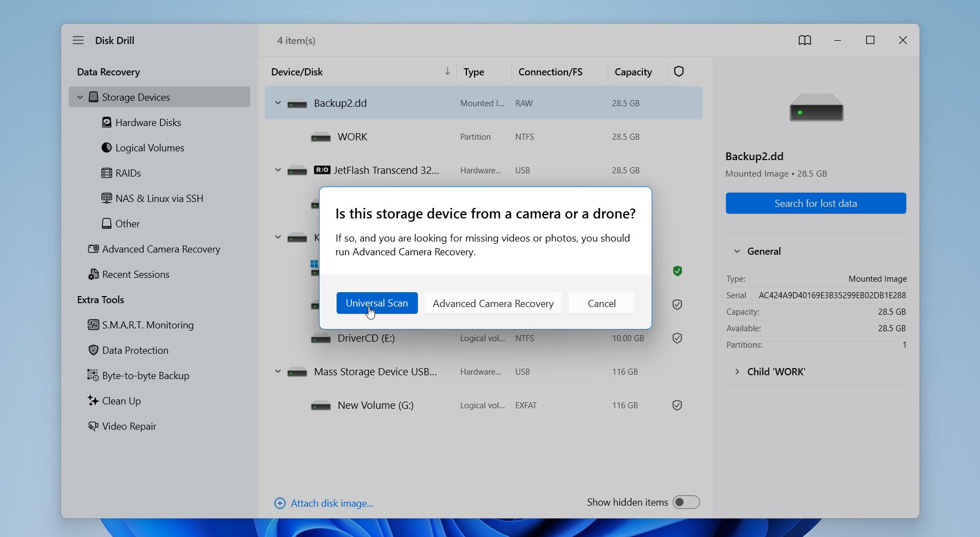Viewport: 980px width, 537px height.
Task: Select Logical Volumes in the sidebar
Action: [143, 148]
